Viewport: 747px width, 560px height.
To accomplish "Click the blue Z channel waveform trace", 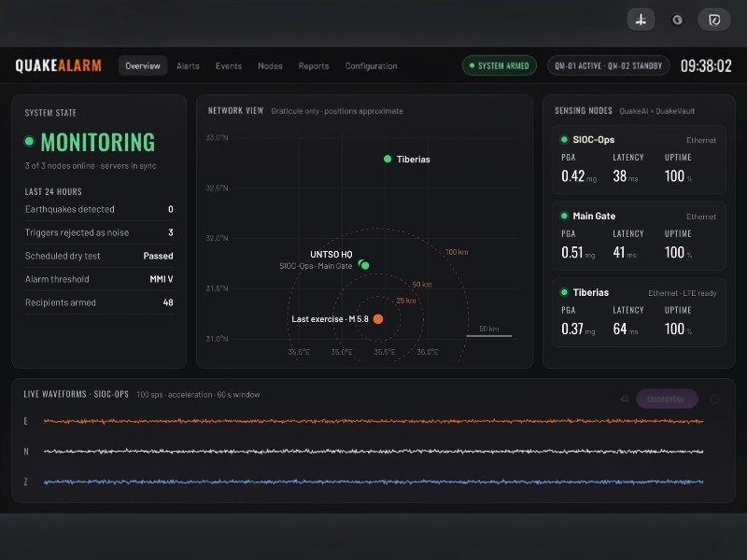I will pyautogui.click(x=373, y=482).
